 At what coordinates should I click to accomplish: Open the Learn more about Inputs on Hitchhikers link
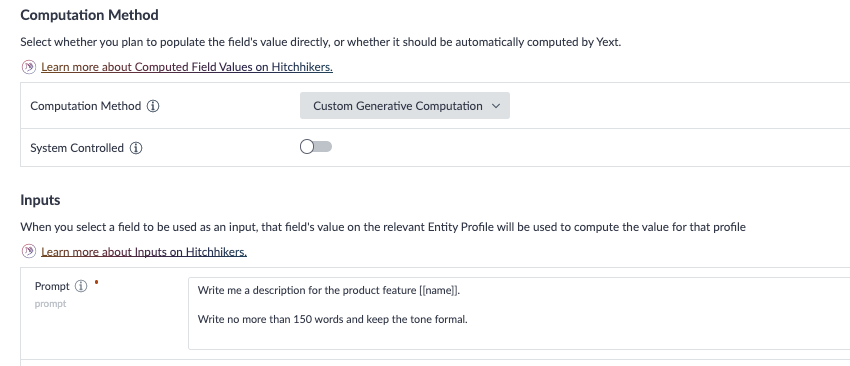pos(144,252)
